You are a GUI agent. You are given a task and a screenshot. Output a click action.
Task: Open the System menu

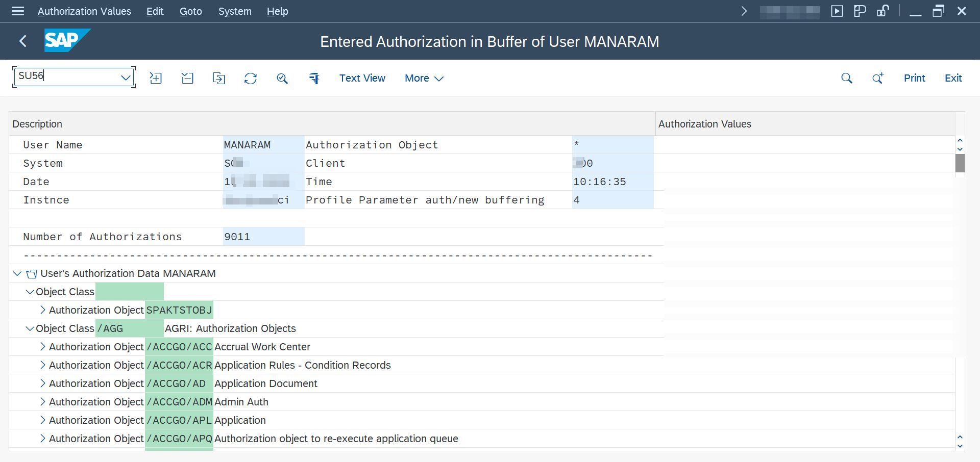(235, 11)
